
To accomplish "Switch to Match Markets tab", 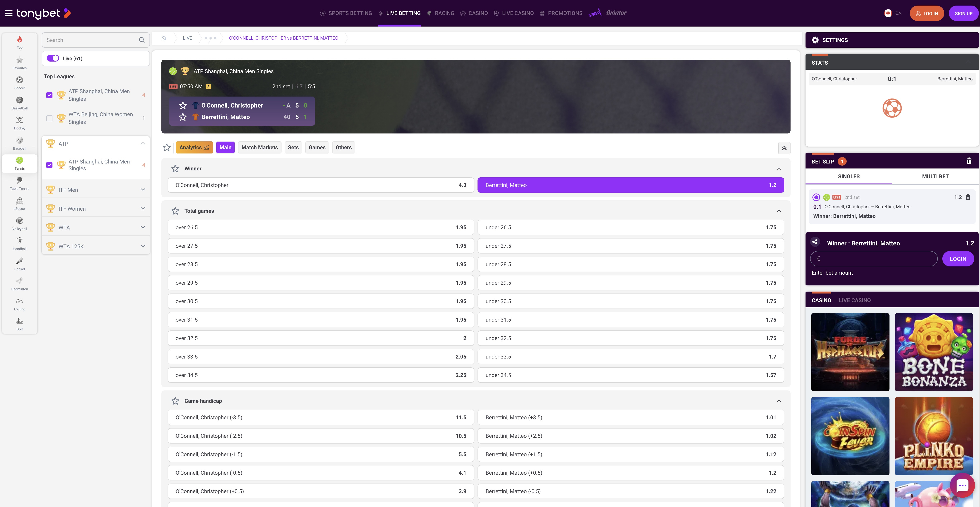I will 259,147.
